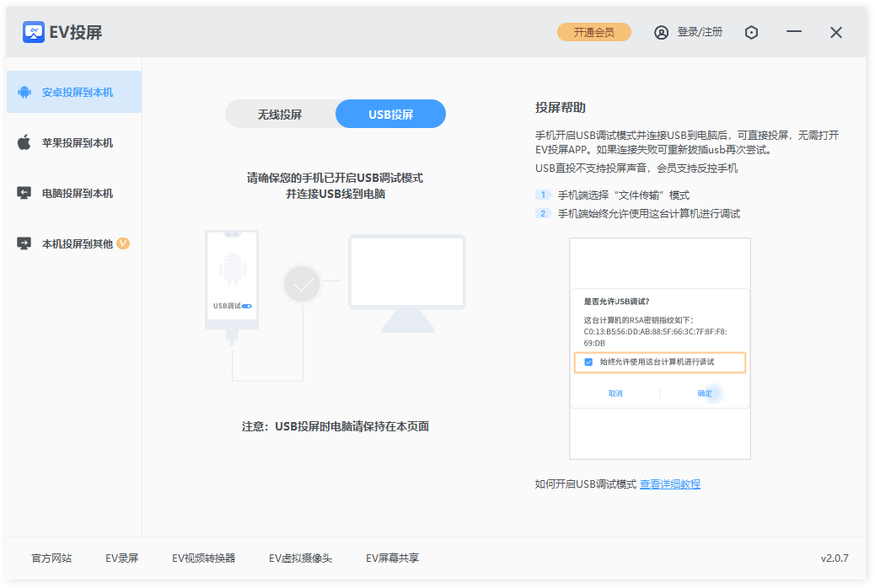Click the 电脑投屏到本机 monitor icon
The image size is (875, 588).
point(24,193)
